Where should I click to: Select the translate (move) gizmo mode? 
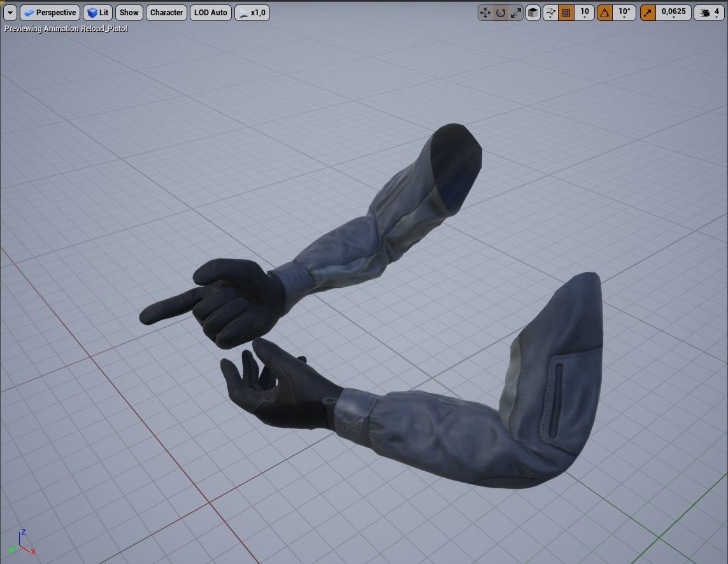click(485, 13)
